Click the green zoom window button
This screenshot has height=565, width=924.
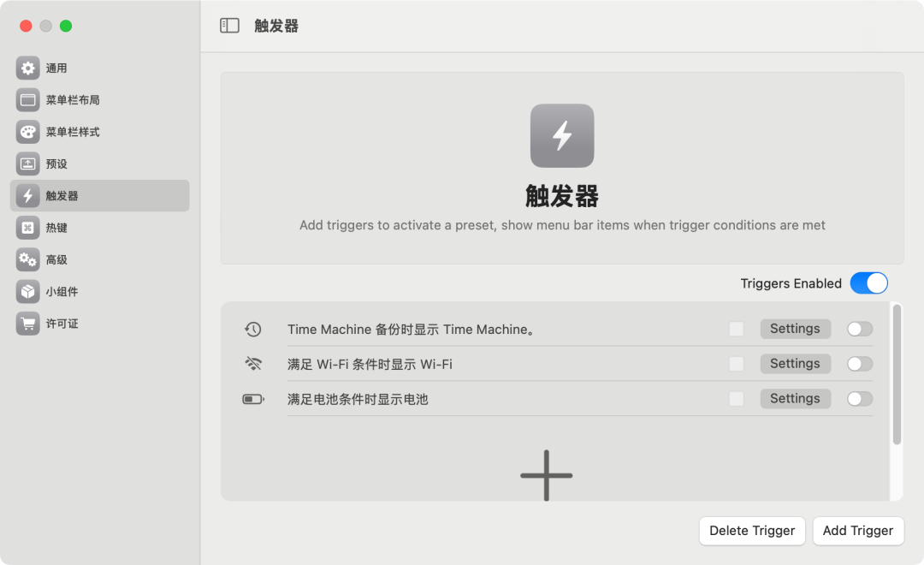point(66,26)
